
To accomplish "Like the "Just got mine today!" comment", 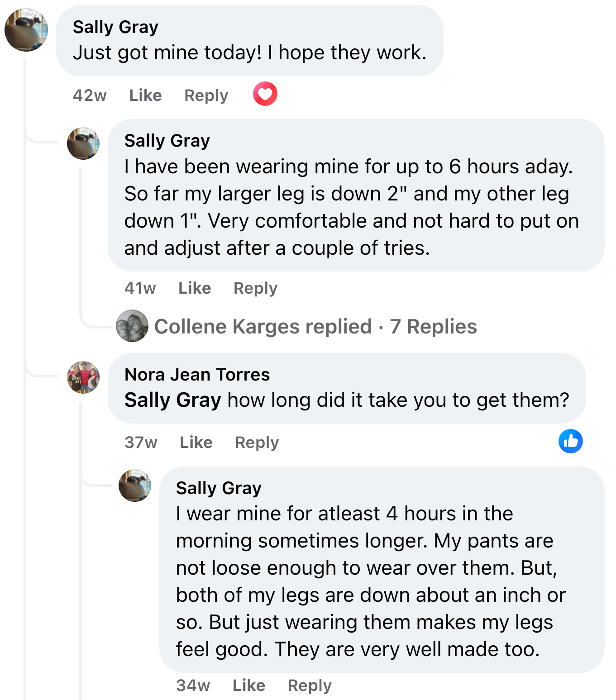I will (x=145, y=95).
